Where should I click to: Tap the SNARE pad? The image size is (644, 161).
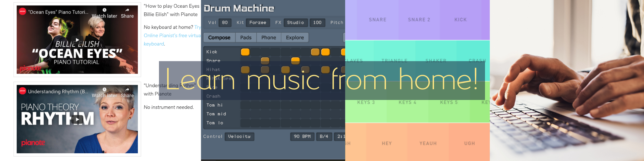coord(378,20)
